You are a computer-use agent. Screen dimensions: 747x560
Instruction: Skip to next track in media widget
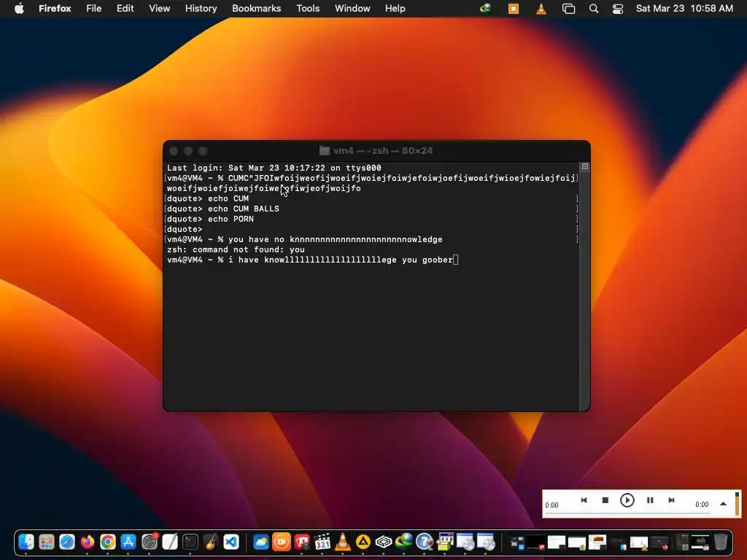[x=671, y=500]
